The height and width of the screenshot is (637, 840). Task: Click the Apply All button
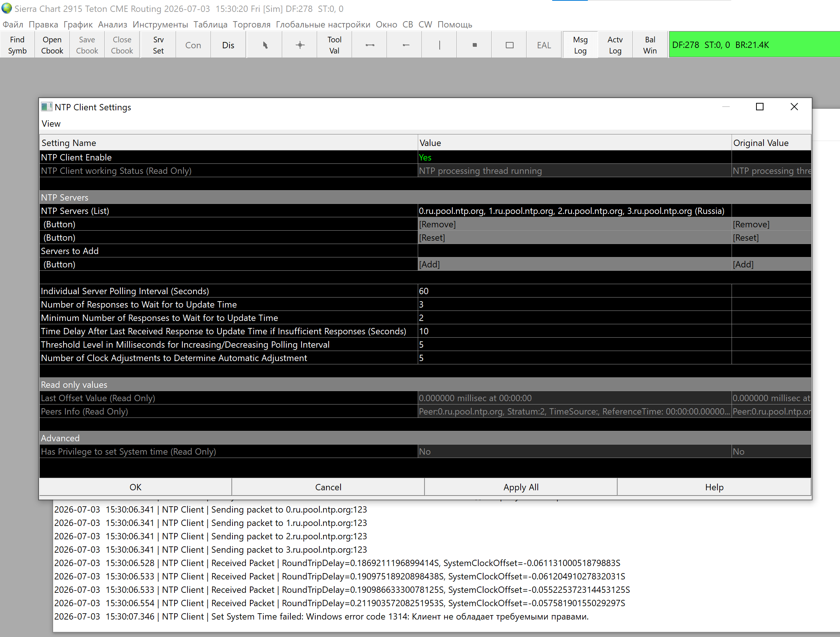pyautogui.click(x=521, y=487)
